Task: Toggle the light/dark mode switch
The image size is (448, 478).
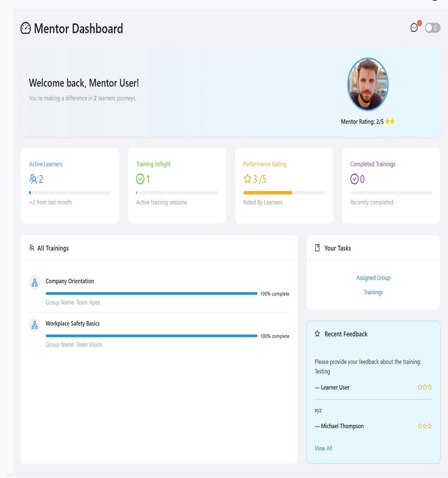Action: coord(432,28)
